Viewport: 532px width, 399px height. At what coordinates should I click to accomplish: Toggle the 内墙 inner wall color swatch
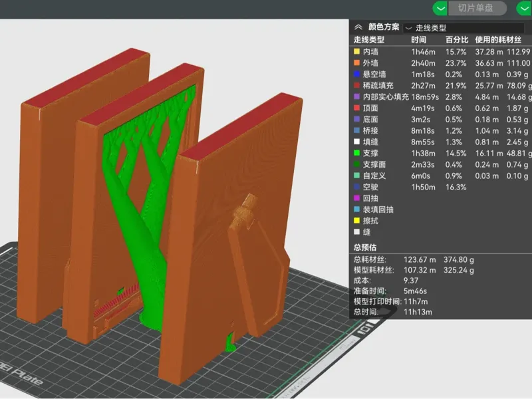click(x=356, y=52)
